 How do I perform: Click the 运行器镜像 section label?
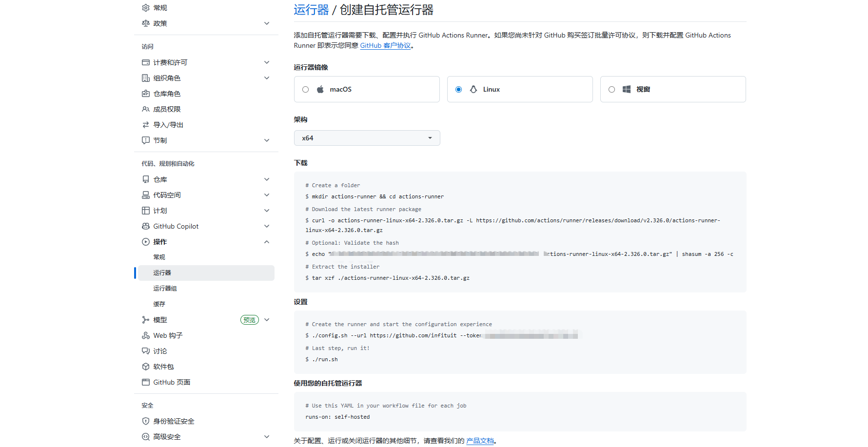311,67
